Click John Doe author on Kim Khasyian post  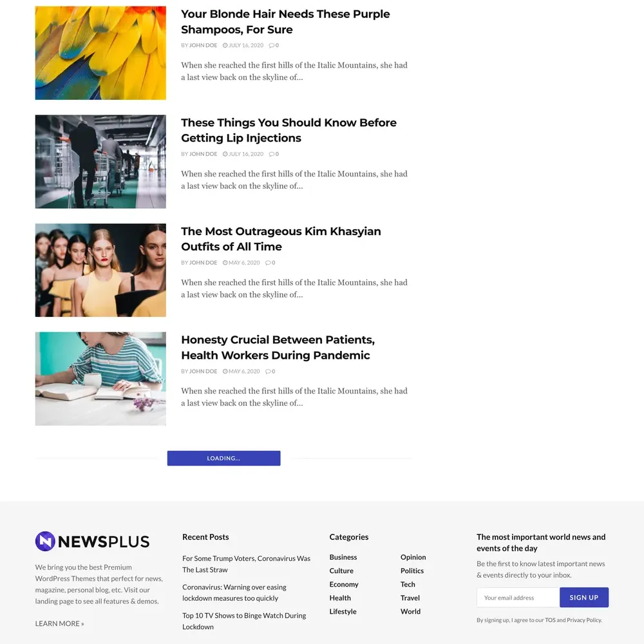click(203, 263)
